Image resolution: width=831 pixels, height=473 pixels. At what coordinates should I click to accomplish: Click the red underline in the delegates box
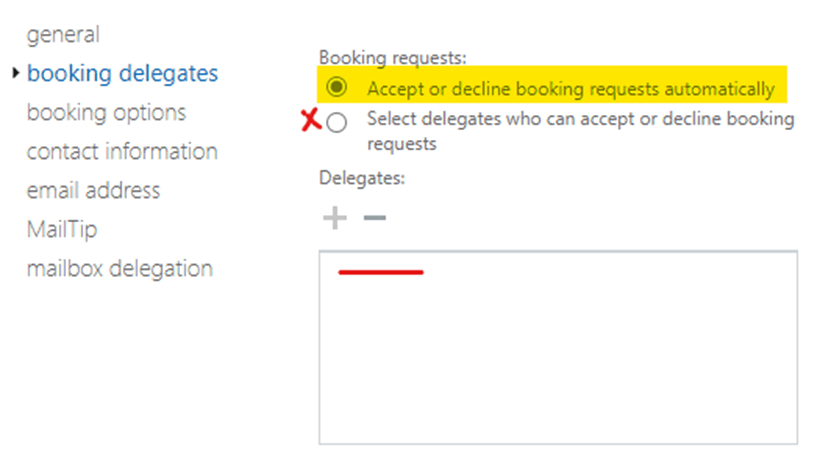[x=381, y=271]
